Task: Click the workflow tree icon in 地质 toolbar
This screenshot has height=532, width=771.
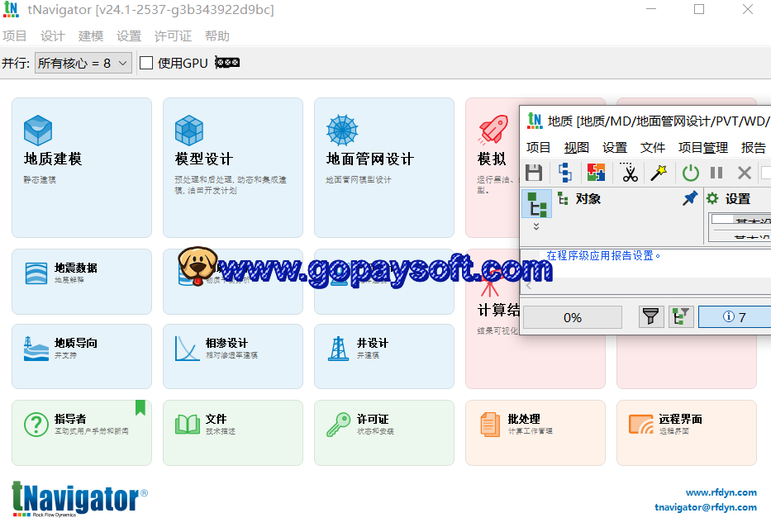Action: coord(565,173)
